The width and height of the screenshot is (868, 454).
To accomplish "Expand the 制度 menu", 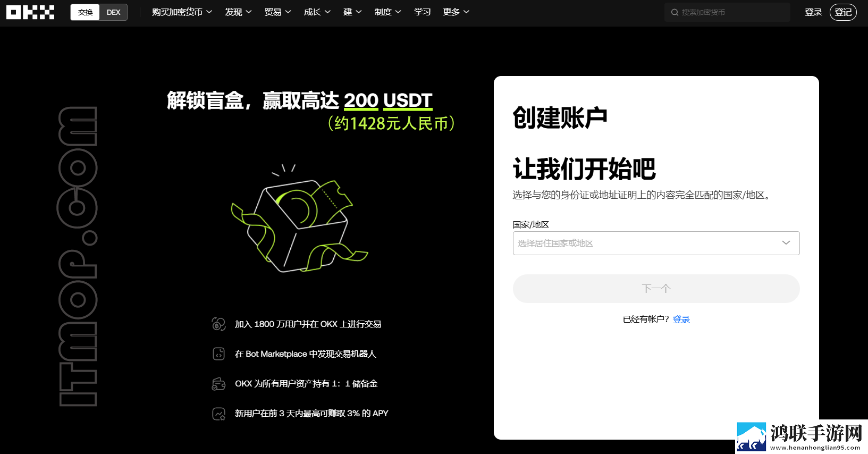I will click(387, 12).
